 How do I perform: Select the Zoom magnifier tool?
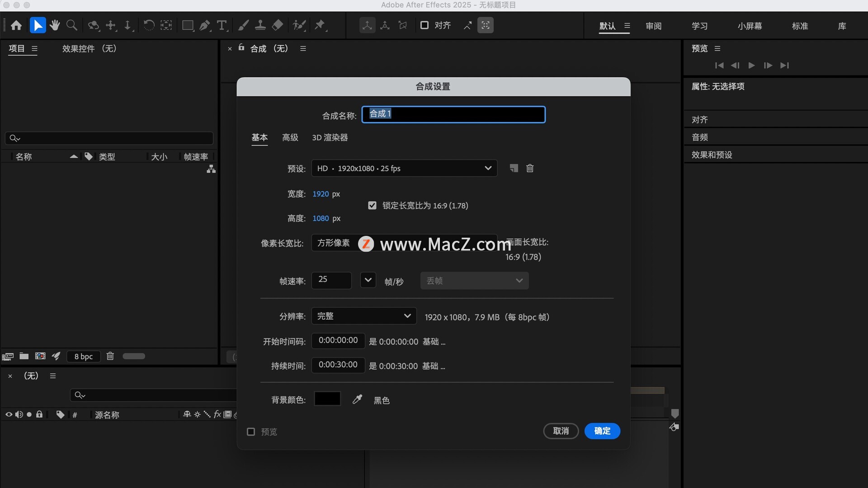[x=71, y=25]
